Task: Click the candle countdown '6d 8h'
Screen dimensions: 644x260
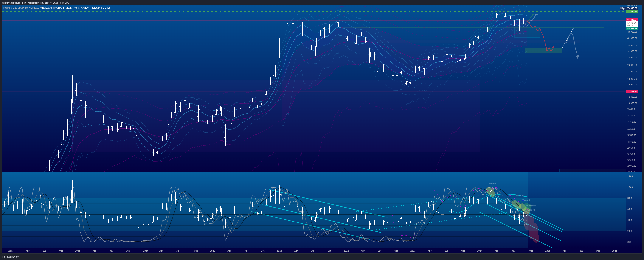Action: click(x=630, y=26)
